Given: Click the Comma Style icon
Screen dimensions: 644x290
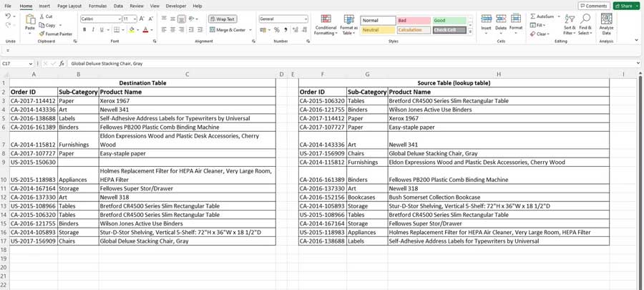Looking at the screenshot, I should 286,30.
